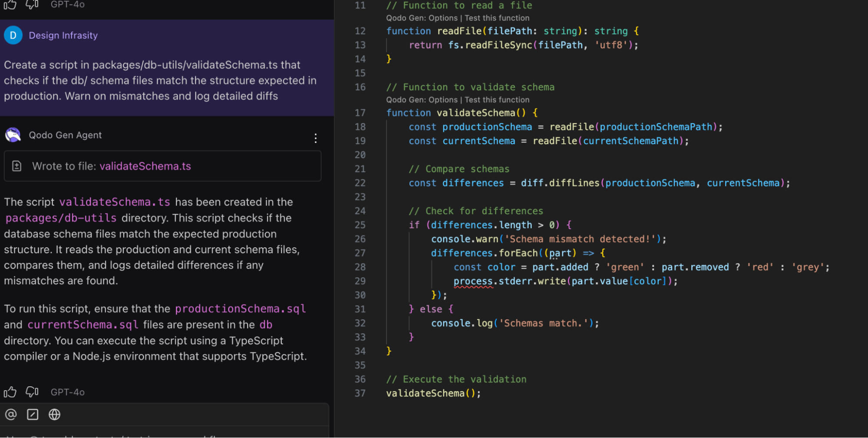The image size is (868, 438).
Task: Click the user prompt message text
Action: [x=160, y=80]
